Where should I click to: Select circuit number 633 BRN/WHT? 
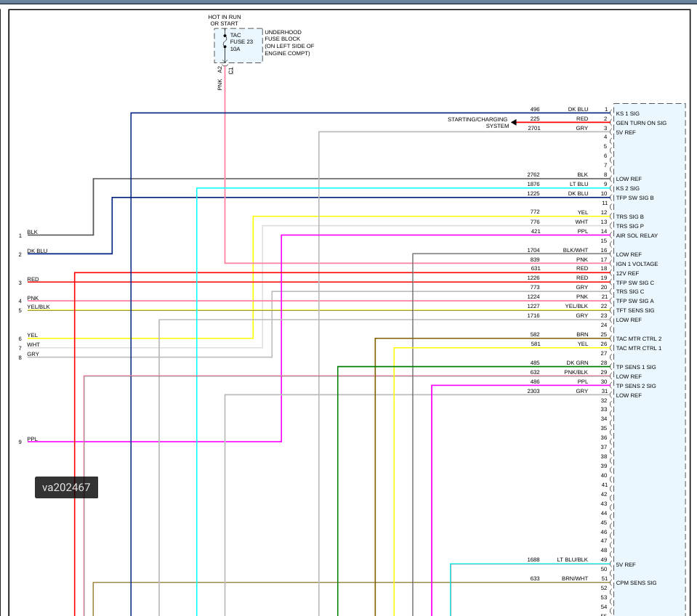535,578
